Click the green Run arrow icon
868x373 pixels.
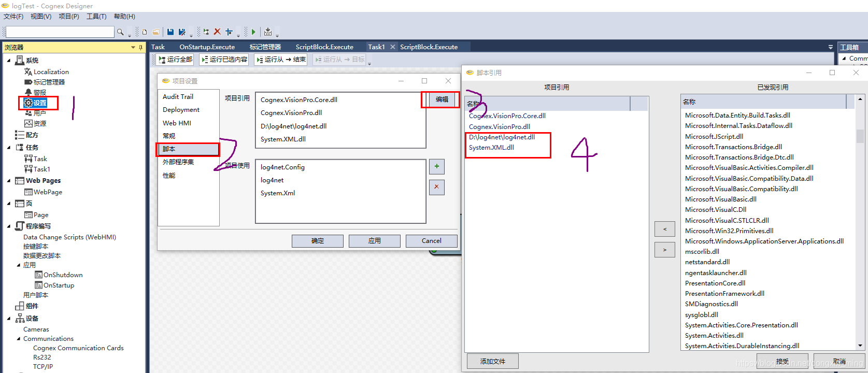pyautogui.click(x=253, y=32)
